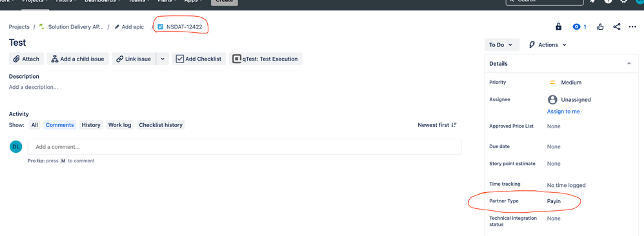Show All activity

34,125
